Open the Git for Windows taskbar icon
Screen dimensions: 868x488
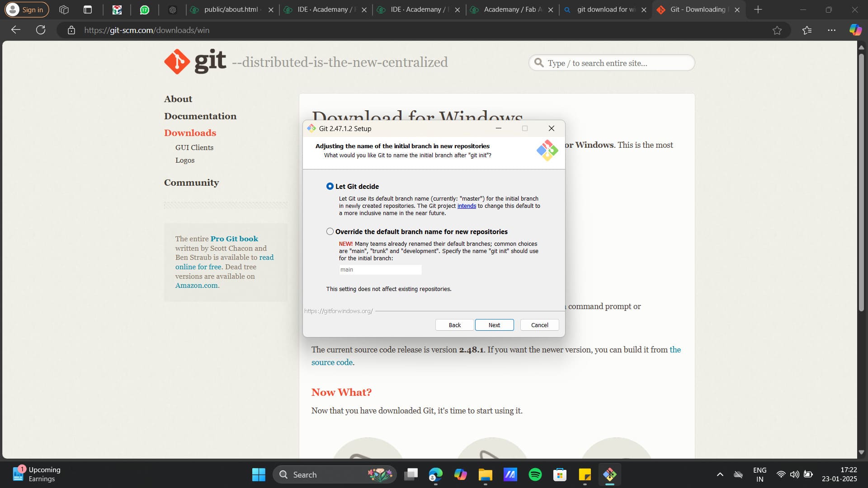click(x=609, y=474)
